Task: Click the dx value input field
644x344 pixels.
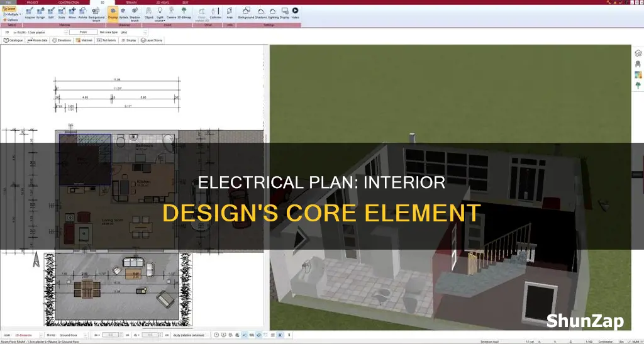Action: 109,335
